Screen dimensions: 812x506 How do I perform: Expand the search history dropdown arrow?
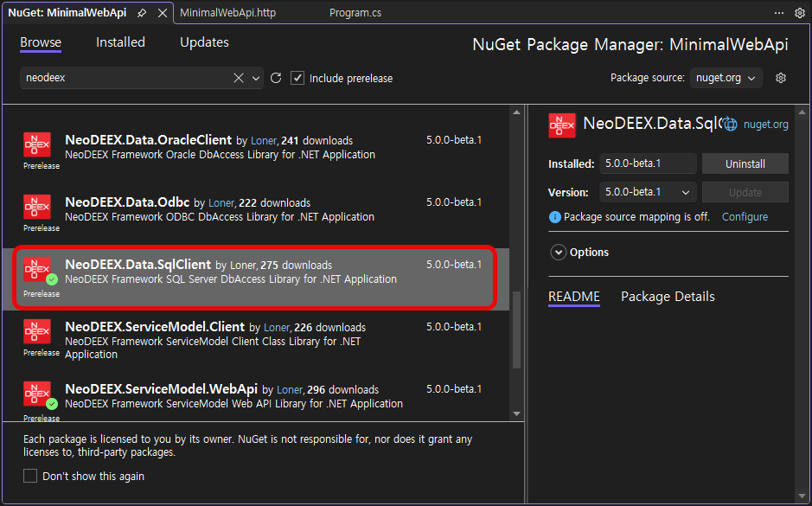(x=256, y=78)
